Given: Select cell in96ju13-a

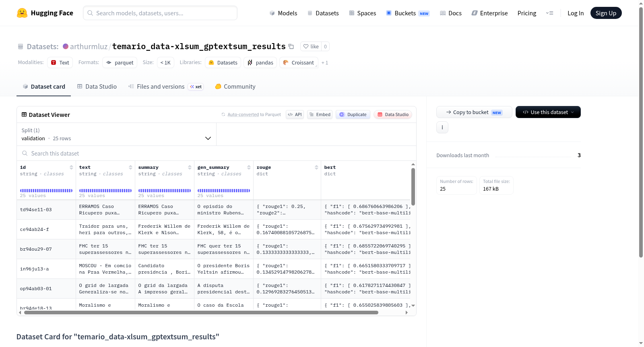Looking at the screenshot, I should 46,269.
